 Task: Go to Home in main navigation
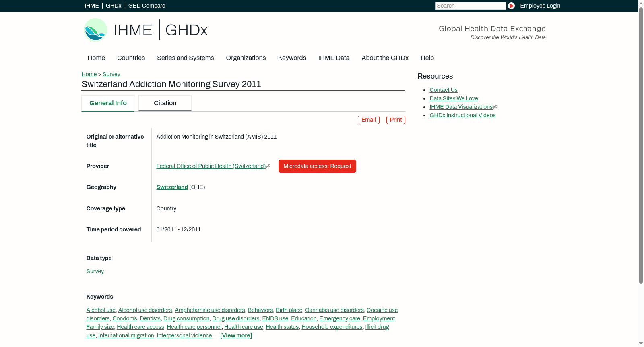96,58
